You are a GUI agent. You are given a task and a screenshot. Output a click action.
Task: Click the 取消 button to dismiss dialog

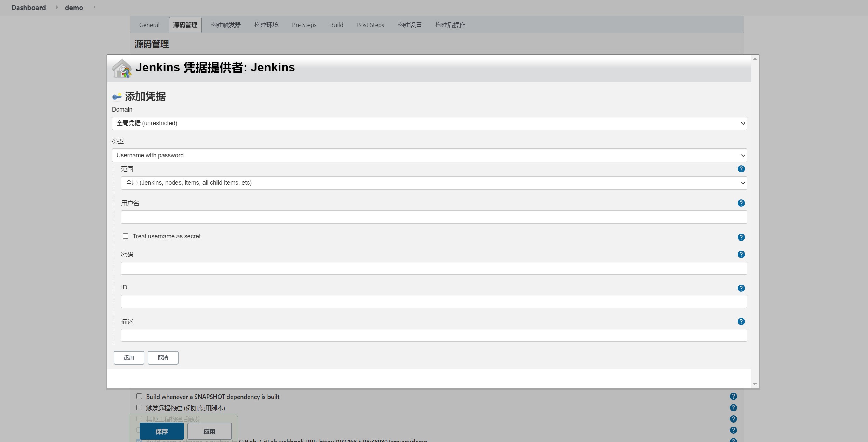coord(163,358)
